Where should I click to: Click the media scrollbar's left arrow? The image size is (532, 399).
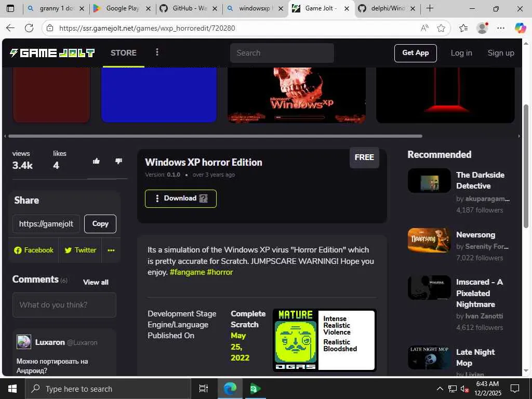(5, 136)
